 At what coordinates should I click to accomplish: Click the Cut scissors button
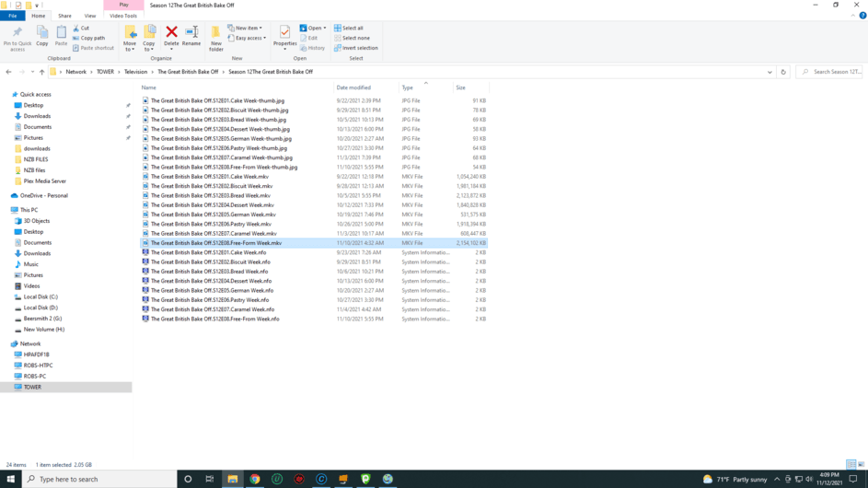tap(81, 28)
